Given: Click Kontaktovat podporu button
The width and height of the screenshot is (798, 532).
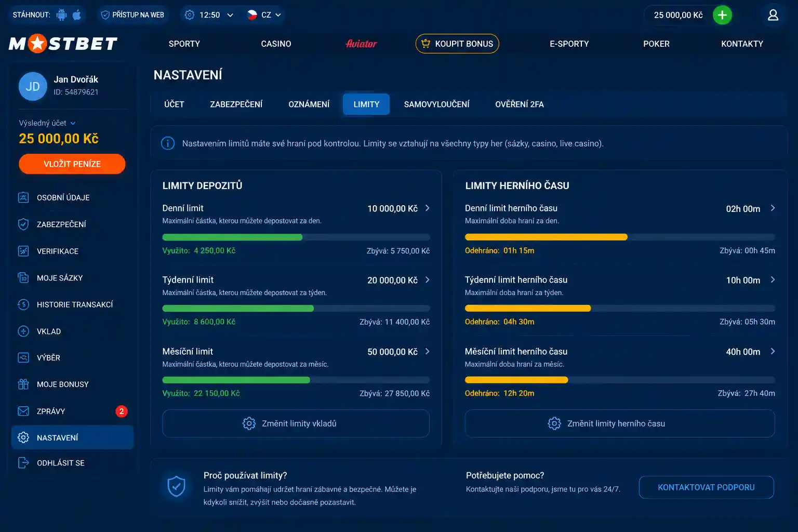Looking at the screenshot, I should click(x=706, y=487).
